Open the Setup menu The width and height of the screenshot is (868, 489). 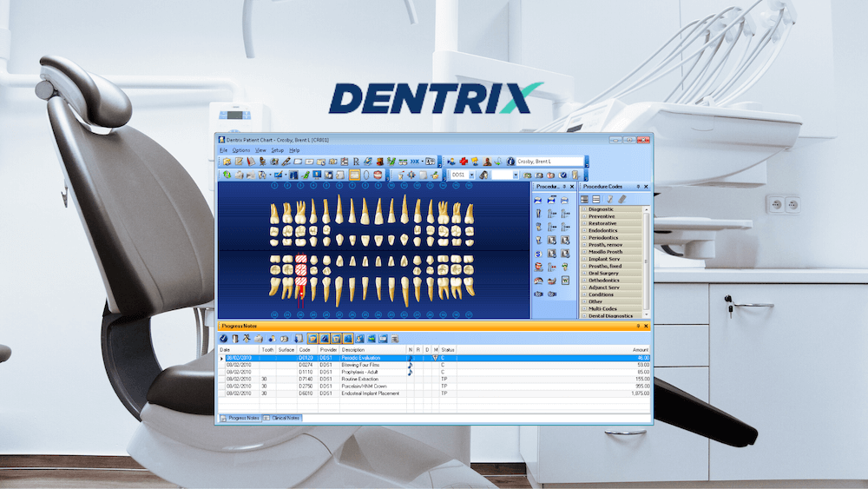[278, 150]
